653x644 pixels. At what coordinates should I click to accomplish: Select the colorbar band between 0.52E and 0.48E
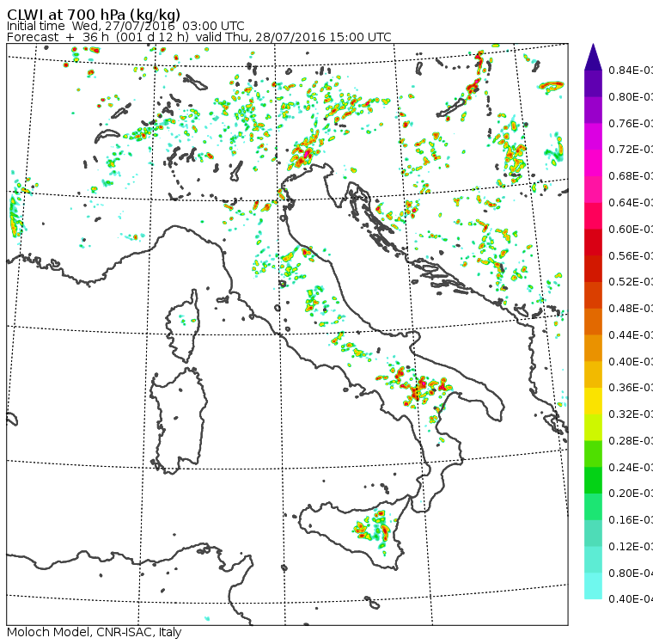[593, 295]
